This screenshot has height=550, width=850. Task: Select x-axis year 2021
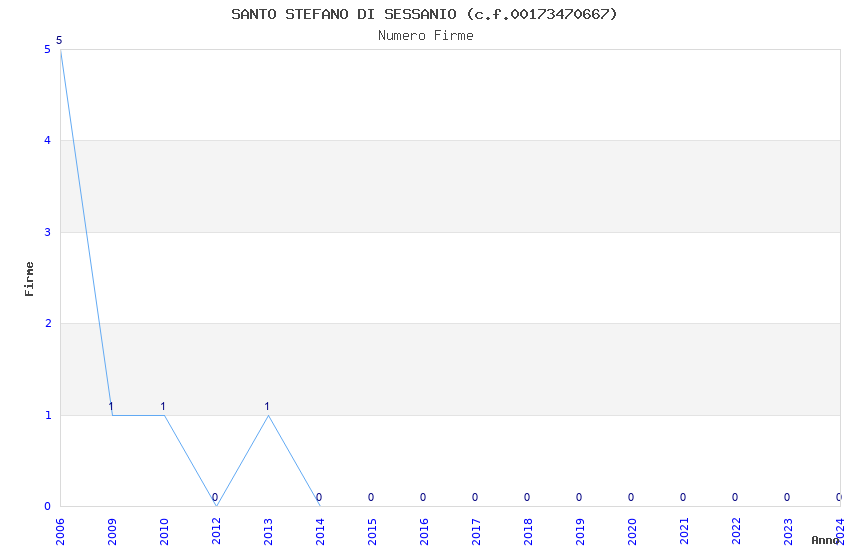point(684,531)
